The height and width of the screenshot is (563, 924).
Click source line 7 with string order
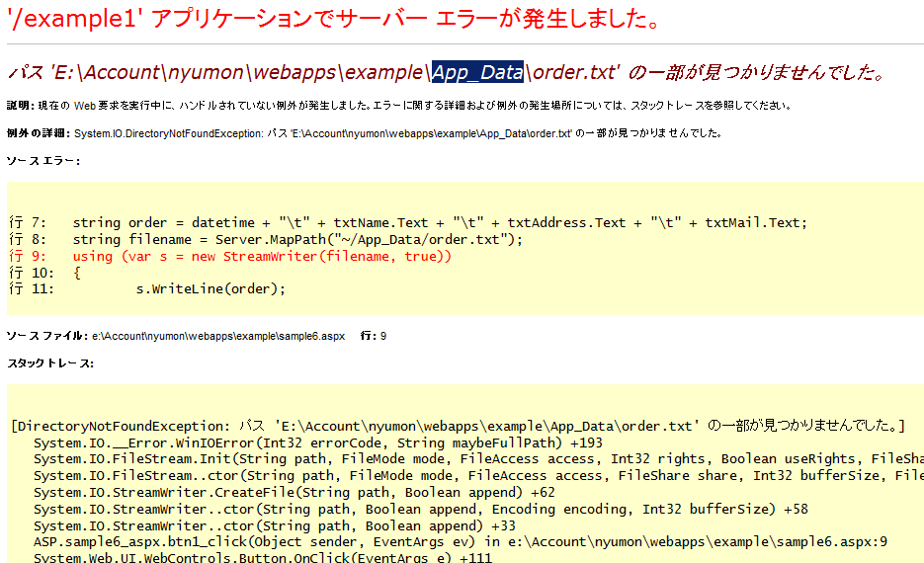(439, 222)
